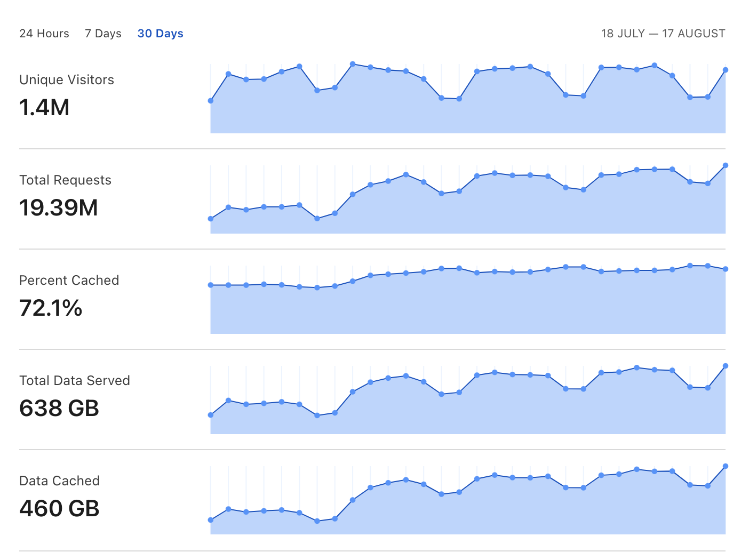The width and height of the screenshot is (749, 560).
Task: Select the 30 Days tab
Action: point(161,34)
